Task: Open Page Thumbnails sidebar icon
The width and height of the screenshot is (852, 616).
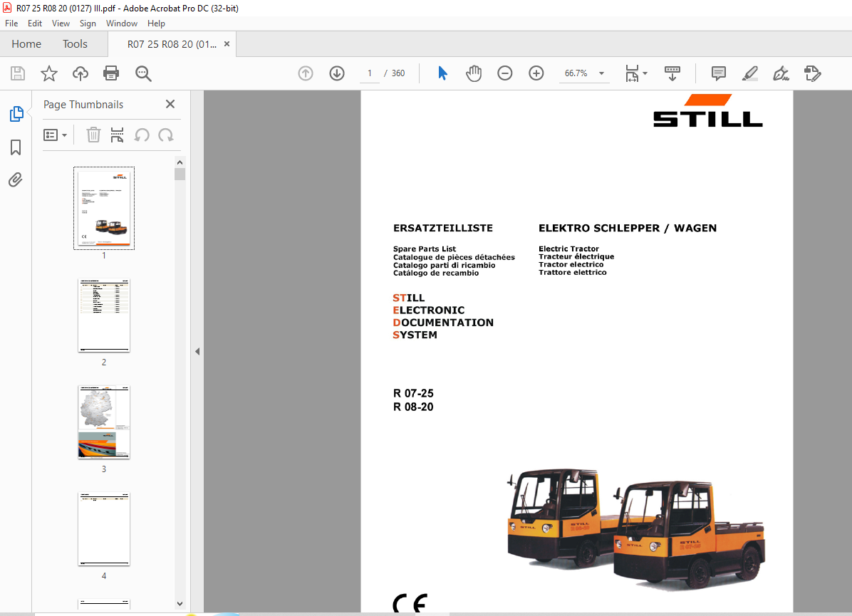Action: tap(16, 114)
